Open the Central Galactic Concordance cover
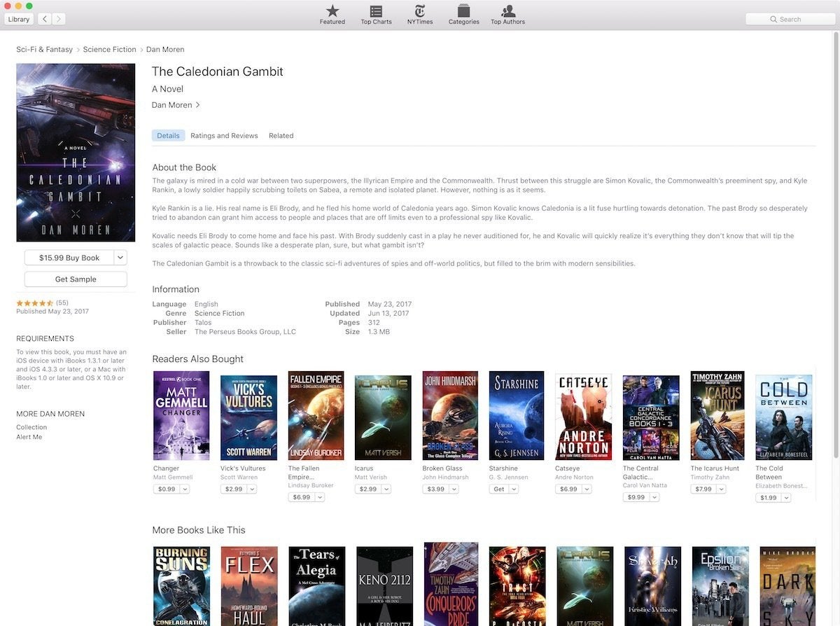 tap(651, 418)
